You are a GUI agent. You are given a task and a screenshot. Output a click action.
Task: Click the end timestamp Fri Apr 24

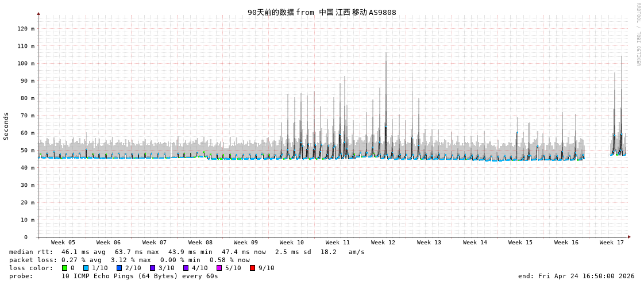tap(576, 276)
